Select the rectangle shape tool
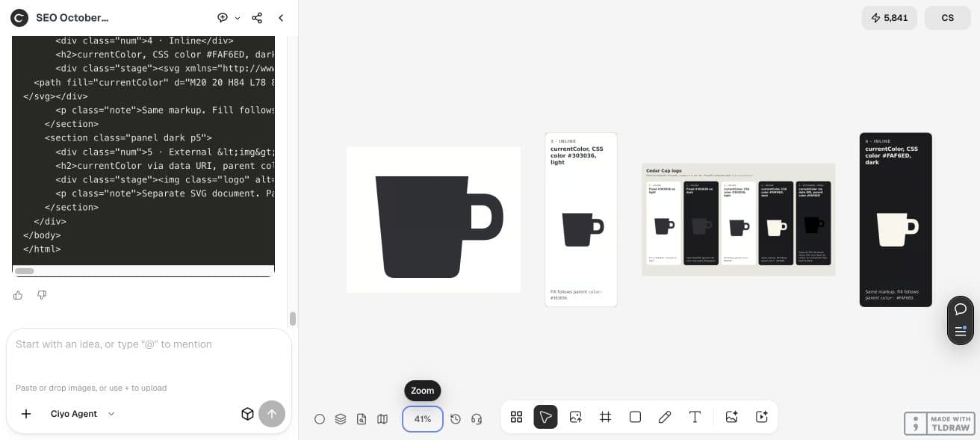 pos(636,417)
